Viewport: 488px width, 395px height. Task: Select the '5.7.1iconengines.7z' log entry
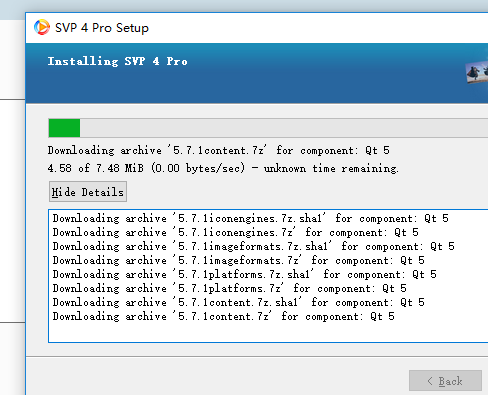coord(236,232)
